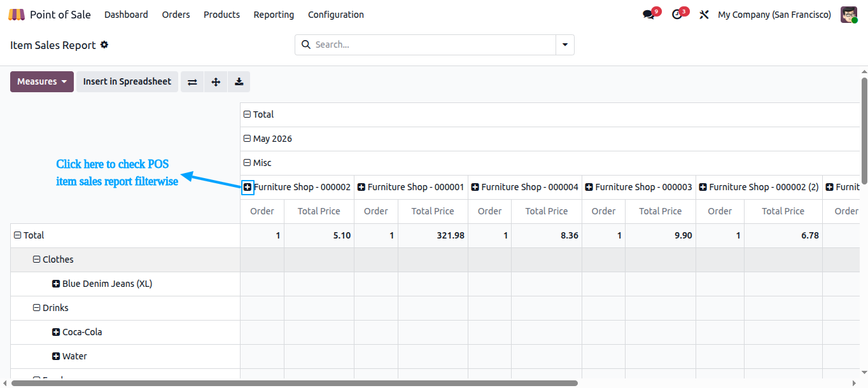Viewport: 868px width, 388px height.
Task: Download the pivot table as xlsx
Action: point(239,81)
